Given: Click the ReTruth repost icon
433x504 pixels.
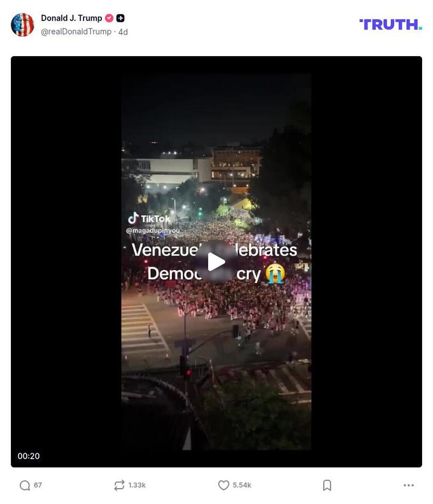Looking at the screenshot, I should (119, 485).
